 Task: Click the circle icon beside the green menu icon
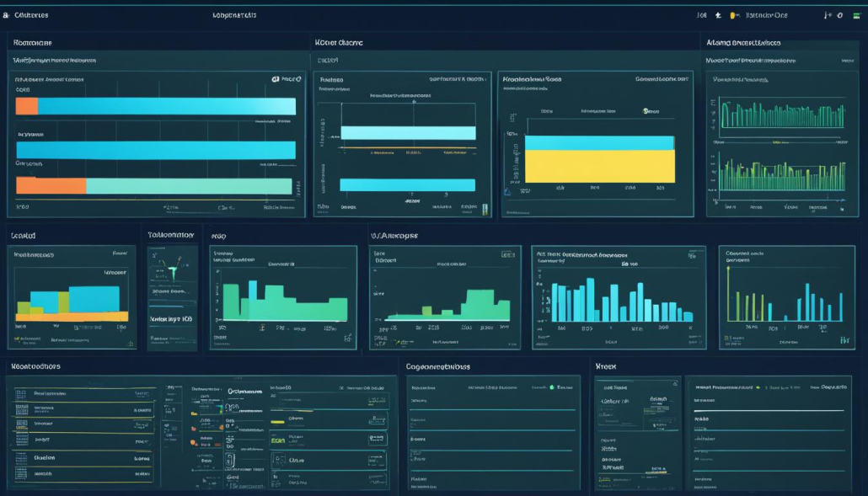(x=840, y=15)
